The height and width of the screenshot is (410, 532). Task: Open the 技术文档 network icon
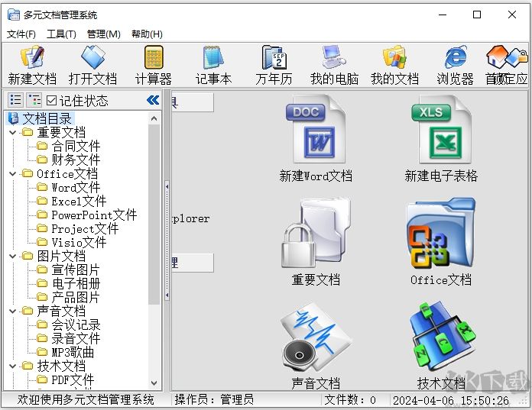(441, 337)
